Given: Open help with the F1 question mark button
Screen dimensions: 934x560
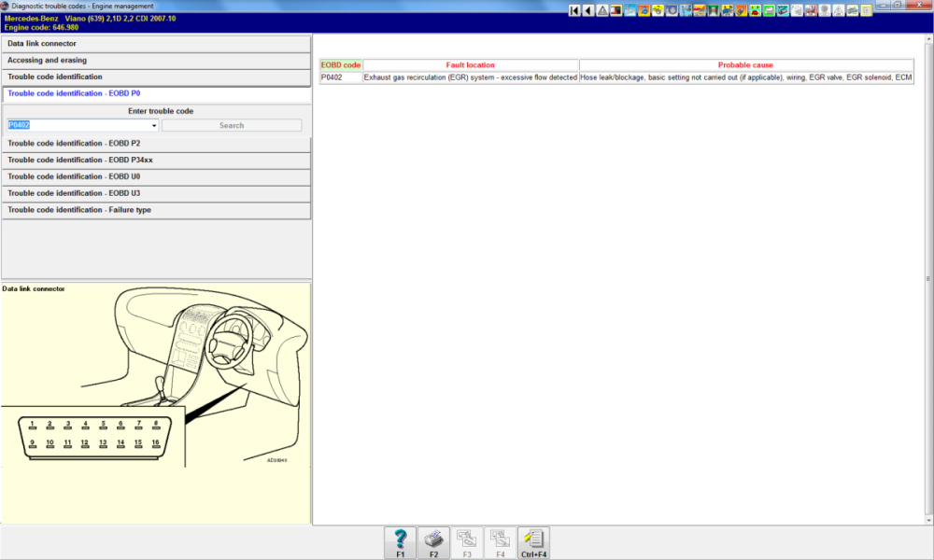Looking at the screenshot, I should [x=401, y=543].
